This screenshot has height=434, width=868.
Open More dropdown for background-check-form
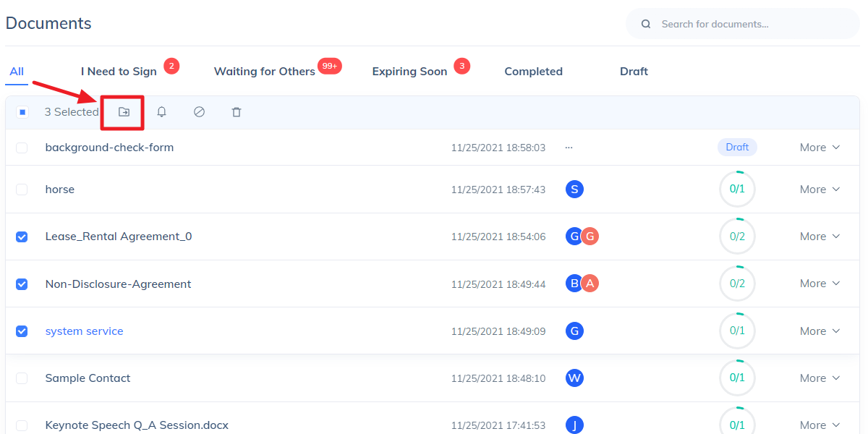(820, 148)
